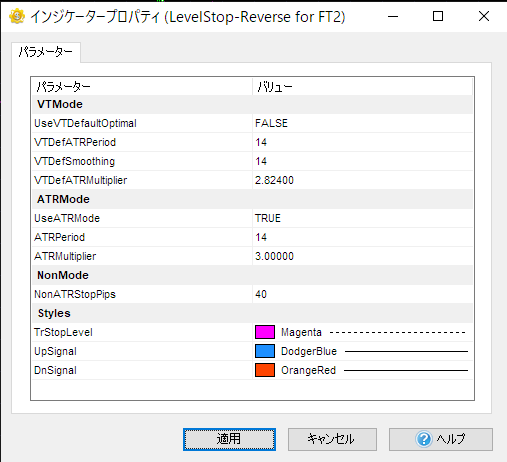This screenshot has width=507, height=462.
Task: Click the DodgerBlue color name text
Action: click(x=309, y=351)
